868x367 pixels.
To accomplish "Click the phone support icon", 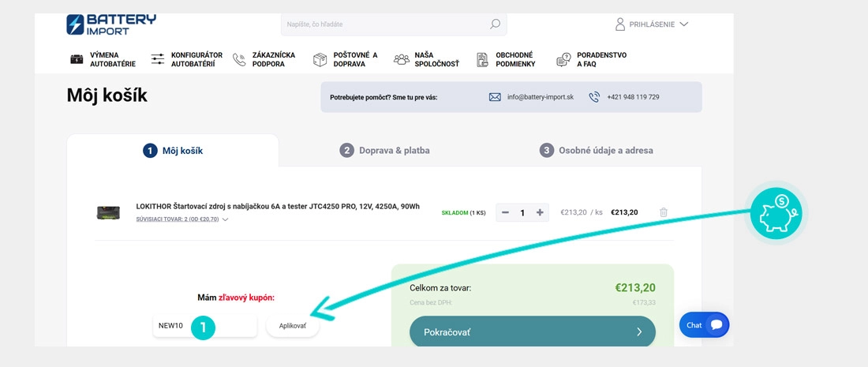I will [x=594, y=97].
